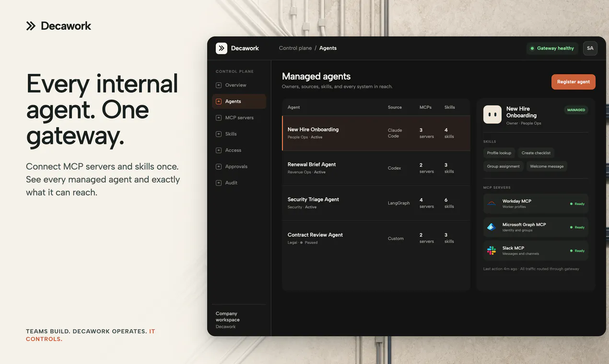This screenshot has width=609, height=364.
Task: Go to MCP servers section
Action: pyautogui.click(x=239, y=118)
